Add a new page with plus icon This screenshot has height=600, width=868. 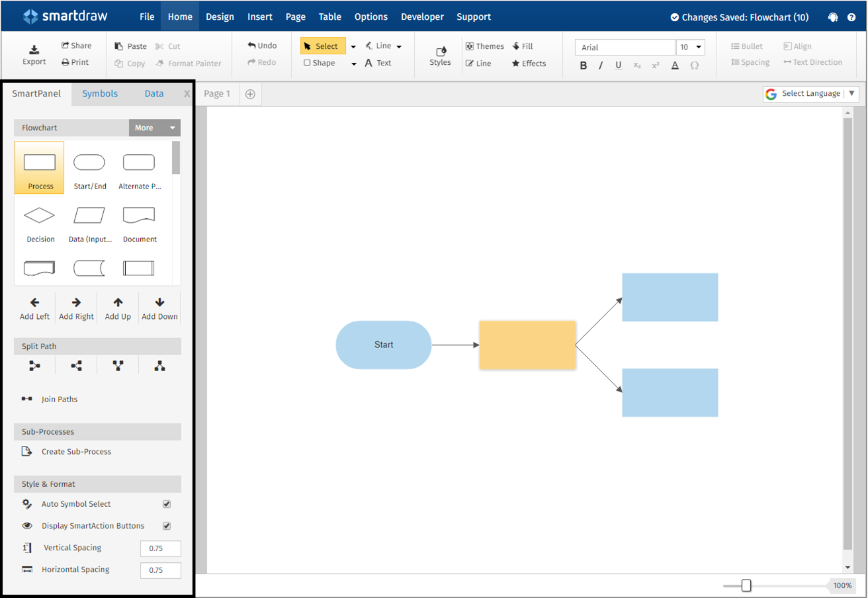[x=250, y=94]
